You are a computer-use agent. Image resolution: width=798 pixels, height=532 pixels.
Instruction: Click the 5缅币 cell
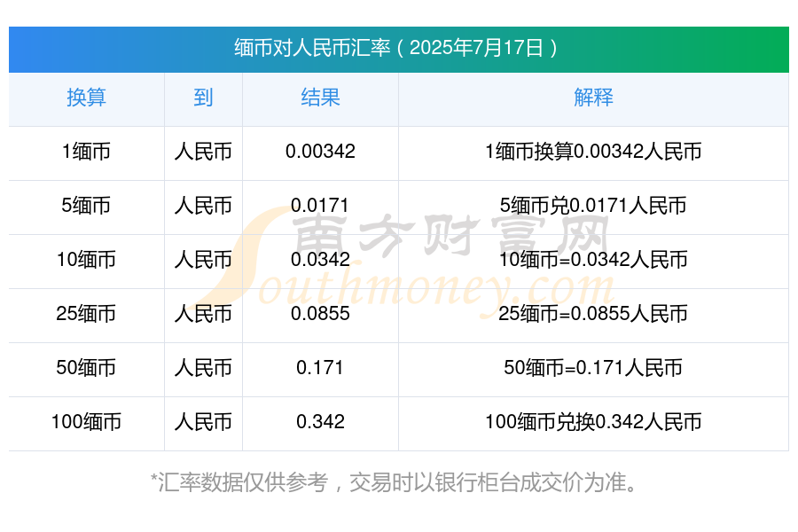point(87,206)
